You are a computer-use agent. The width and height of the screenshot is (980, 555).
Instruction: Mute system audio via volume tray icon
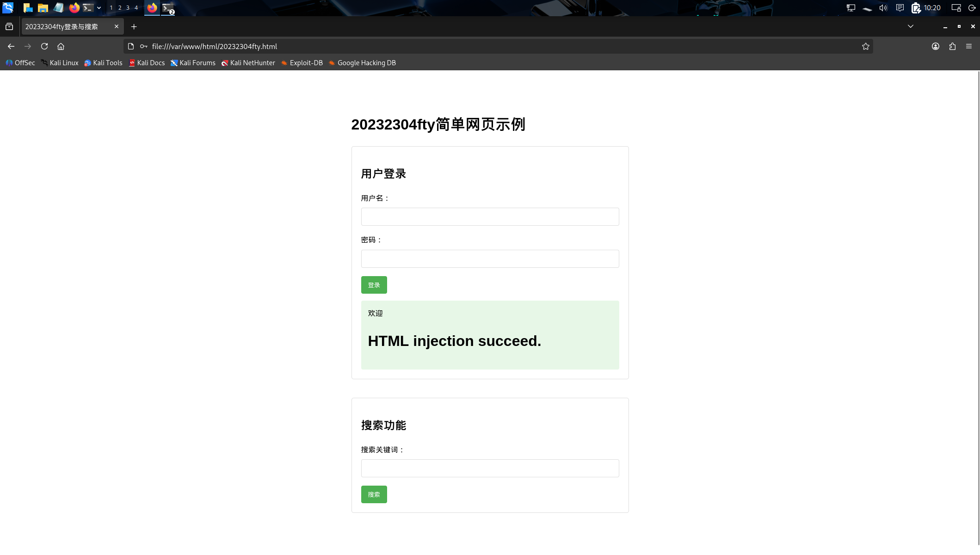883,8
